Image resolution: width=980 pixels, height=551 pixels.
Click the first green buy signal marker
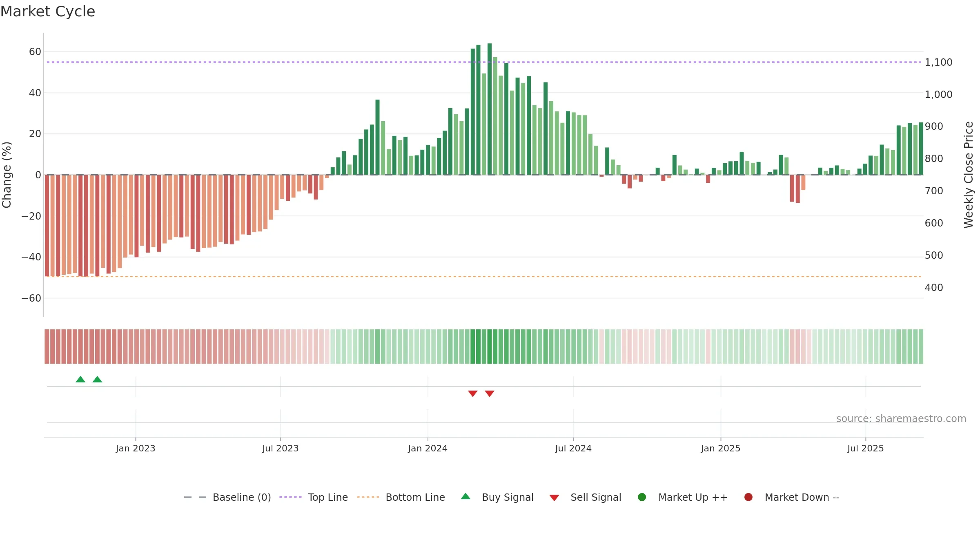(80, 379)
